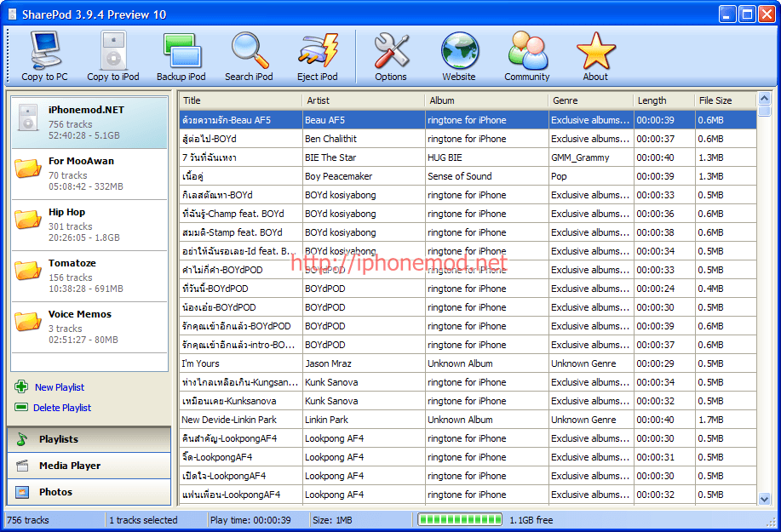Click the "Size: 1MB" status entry

point(332,520)
